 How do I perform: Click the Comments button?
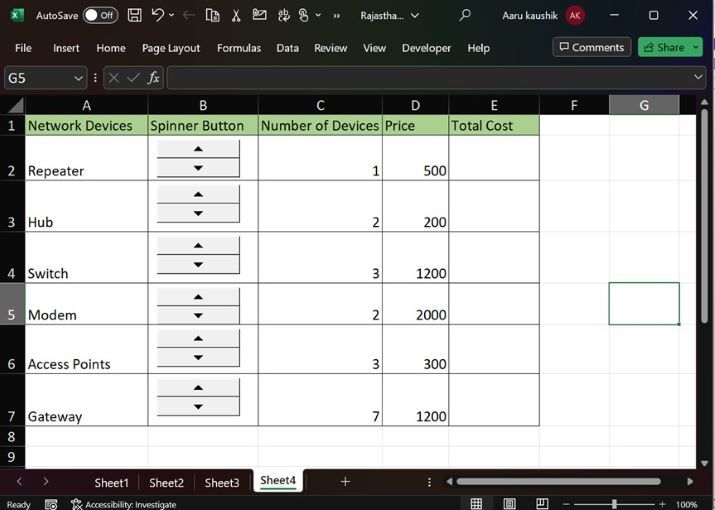pos(592,47)
